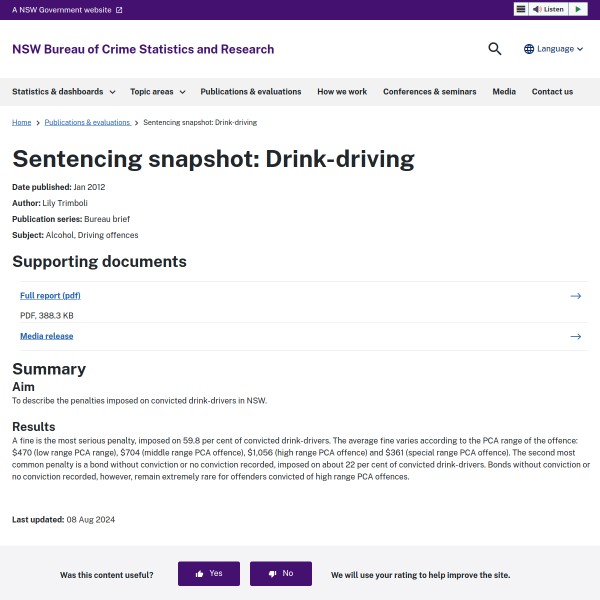Screen dimensions: 600x600
Task: Open the Language selector dropdown
Action: pyautogui.click(x=555, y=49)
